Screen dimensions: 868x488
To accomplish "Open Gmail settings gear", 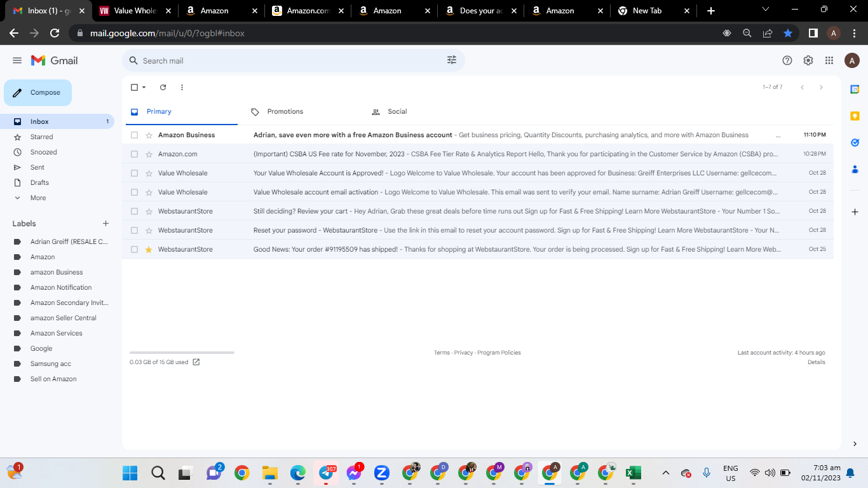I will coord(808,60).
